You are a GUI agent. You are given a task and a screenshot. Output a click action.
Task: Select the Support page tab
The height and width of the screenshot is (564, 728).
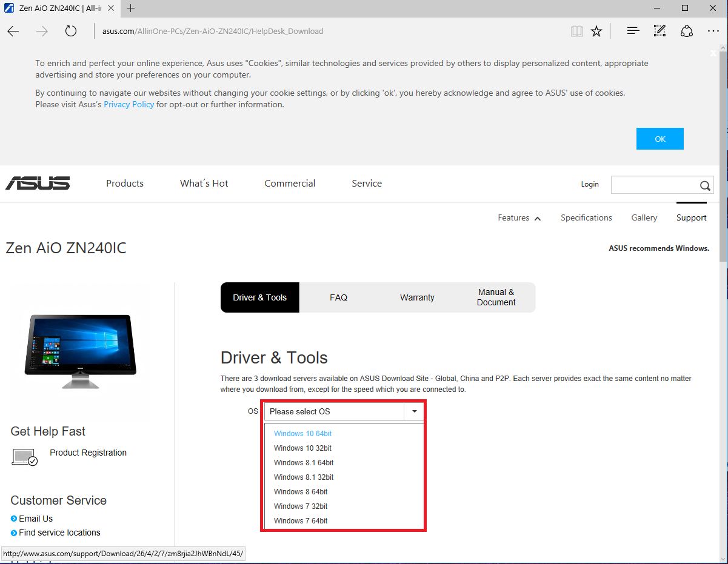click(692, 218)
